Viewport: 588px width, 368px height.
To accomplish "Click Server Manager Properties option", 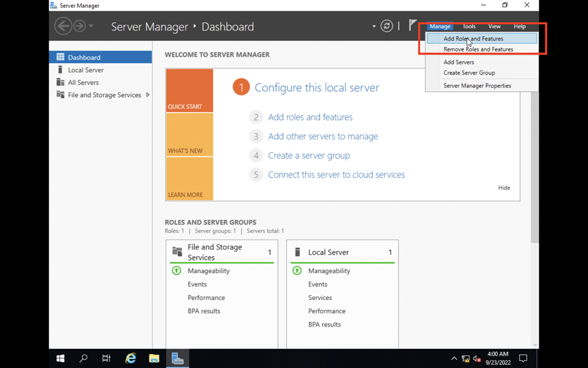I will tap(477, 86).
